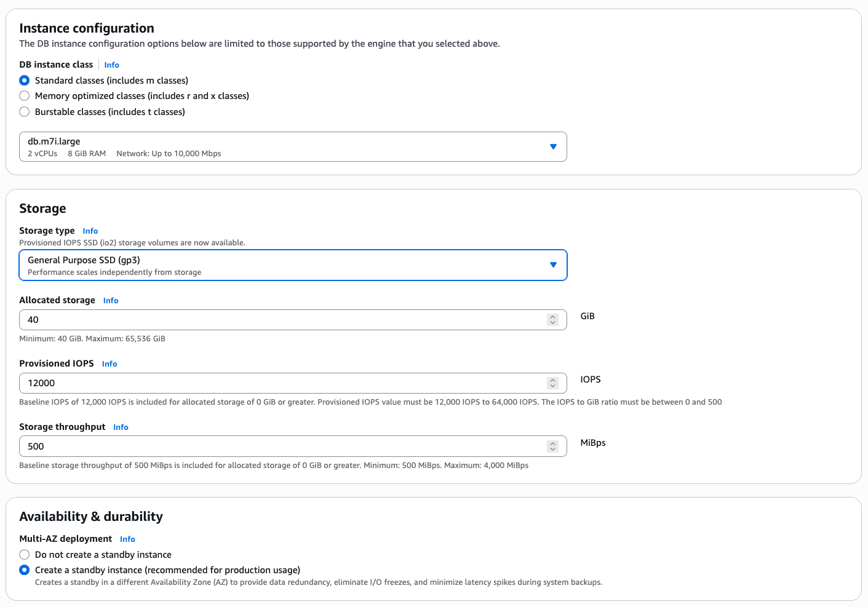
Task: Select Standard classes radio button
Action: pos(25,81)
